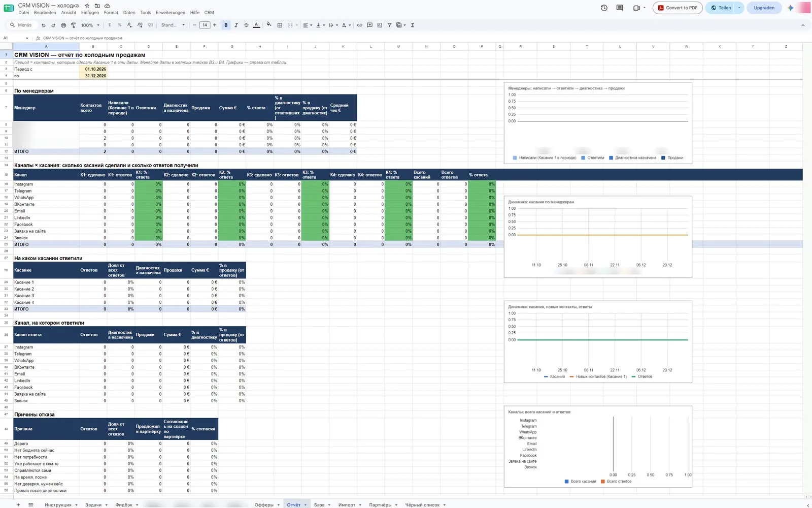Screen dimensions: 812x508
Task: Open the functions sigma menu
Action: coord(413,25)
